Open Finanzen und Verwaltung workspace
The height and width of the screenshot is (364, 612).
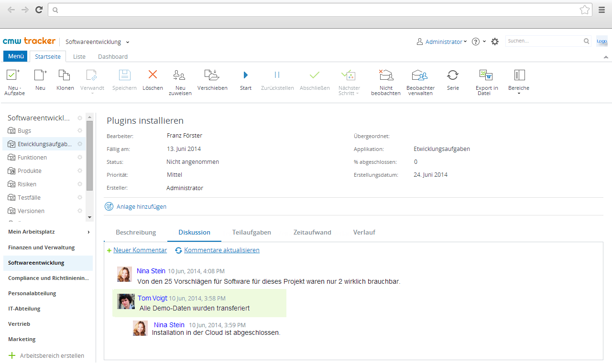click(x=42, y=247)
